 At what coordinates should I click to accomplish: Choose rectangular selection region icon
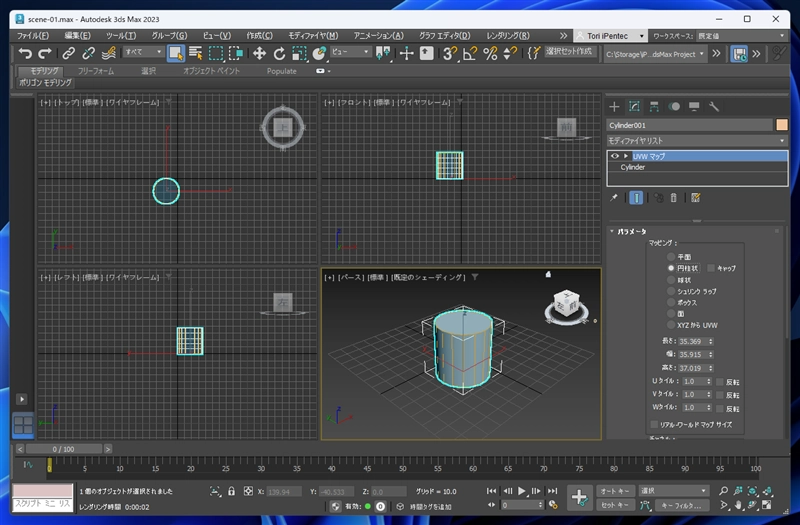tap(216, 53)
